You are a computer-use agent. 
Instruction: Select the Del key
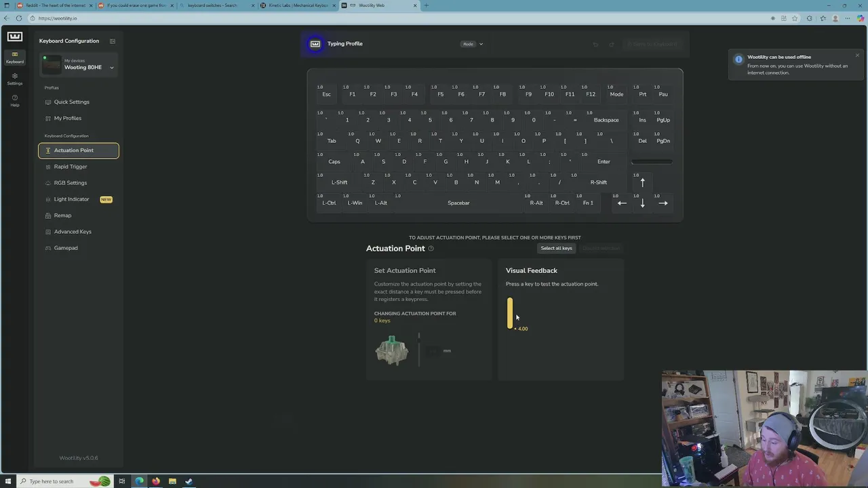[642, 141]
